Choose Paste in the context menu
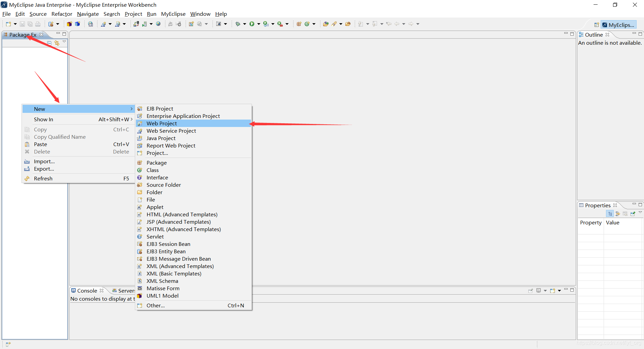This screenshot has width=644, height=349. coord(78,144)
